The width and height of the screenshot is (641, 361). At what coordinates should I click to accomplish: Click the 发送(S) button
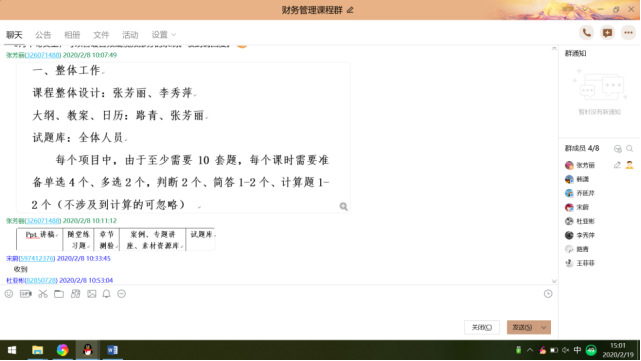(x=522, y=327)
